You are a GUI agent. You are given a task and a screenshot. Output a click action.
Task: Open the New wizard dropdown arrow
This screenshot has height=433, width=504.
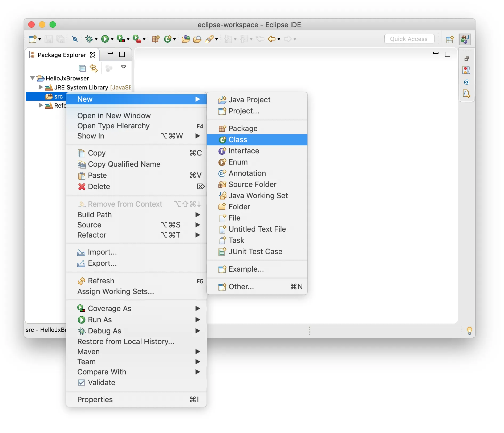[x=40, y=39]
